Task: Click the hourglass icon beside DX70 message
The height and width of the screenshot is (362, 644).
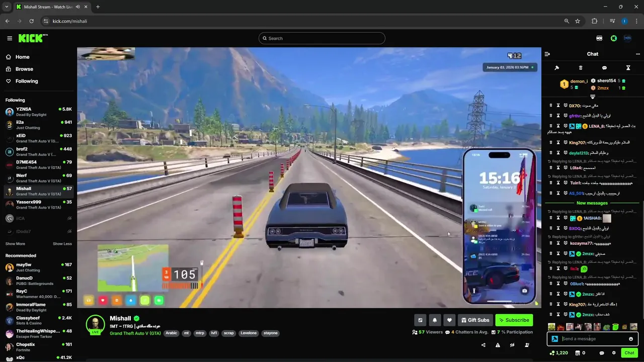Action: click(x=558, y=106)
